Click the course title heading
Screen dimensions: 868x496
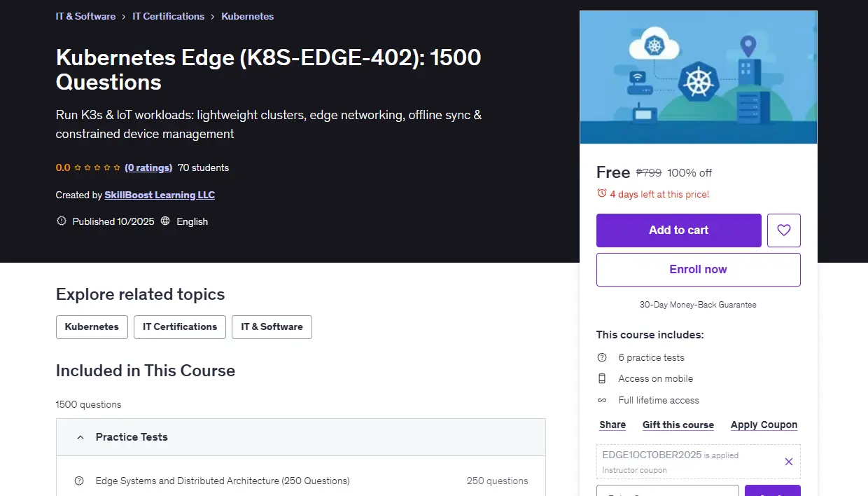tap(269, 69)
